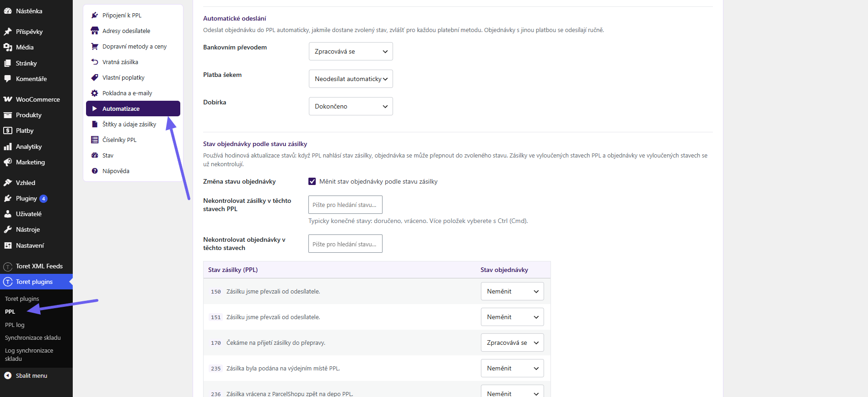This screenshot has width=868, height=397.
Task: Open Bankovním převodem status dropdown
Action: (x=351, y=51)
